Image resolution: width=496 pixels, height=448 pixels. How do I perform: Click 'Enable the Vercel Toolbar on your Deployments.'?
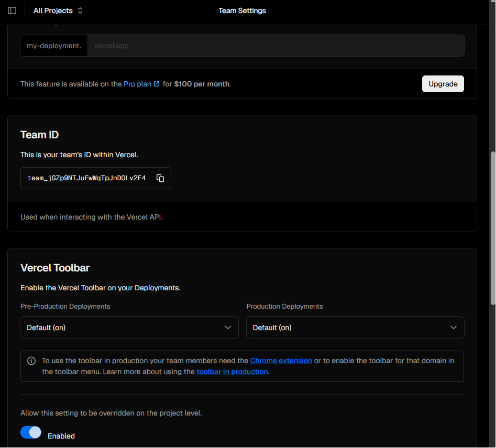pyautogui.click(x=101, y=288)
